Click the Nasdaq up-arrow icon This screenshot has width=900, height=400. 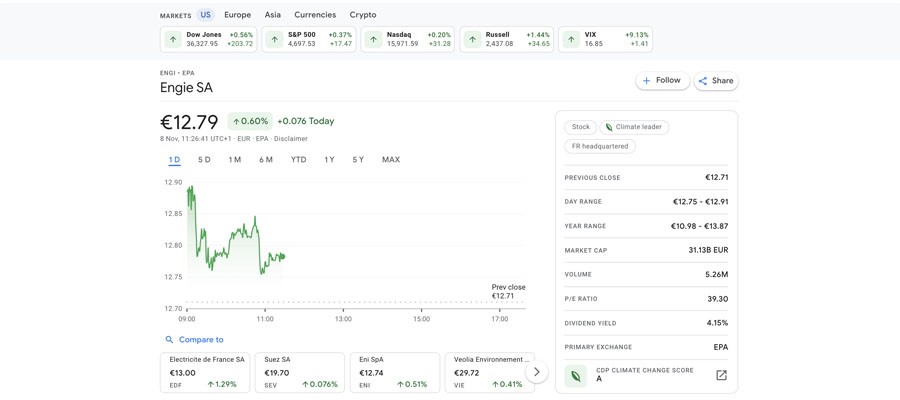tap(373, 39)
